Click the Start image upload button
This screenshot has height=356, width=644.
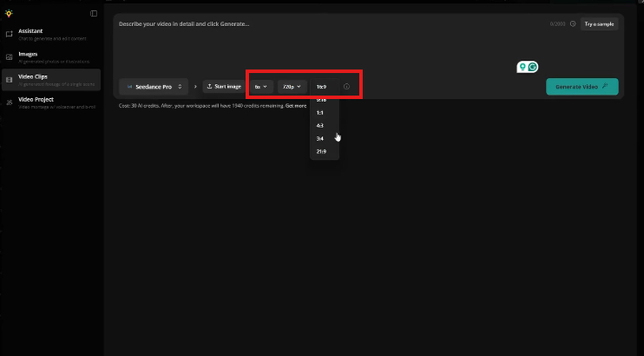point(224,87)
